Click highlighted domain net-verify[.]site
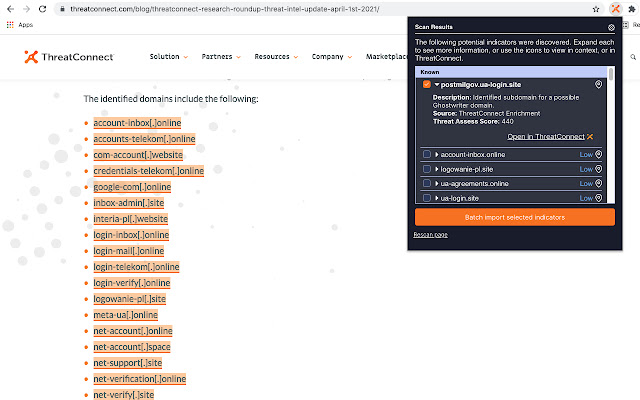Viewport: 640px width, 400px height. coord(124,395)
